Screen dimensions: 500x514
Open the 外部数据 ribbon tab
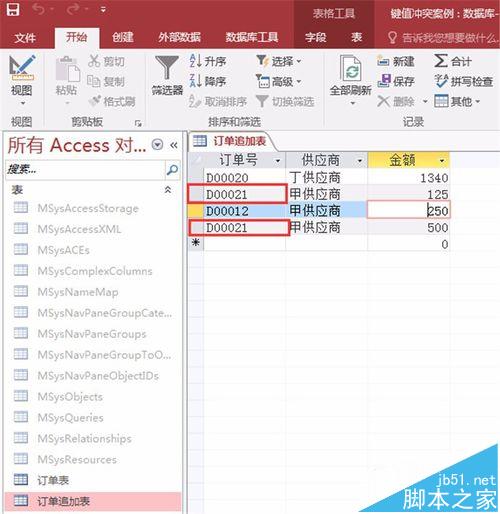pyautogui.click(x=179, y=37)
